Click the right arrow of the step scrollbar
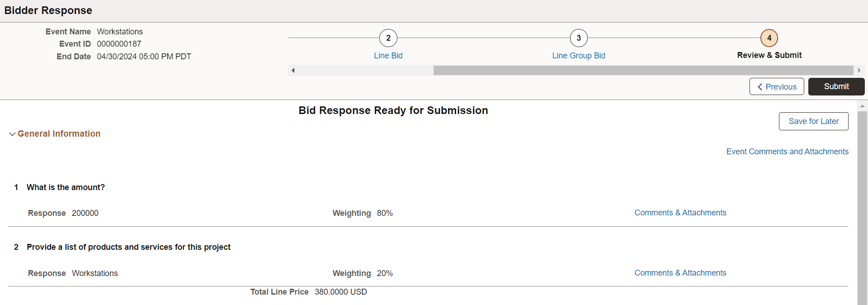868x305 pixels. click(x=860, y=70)
